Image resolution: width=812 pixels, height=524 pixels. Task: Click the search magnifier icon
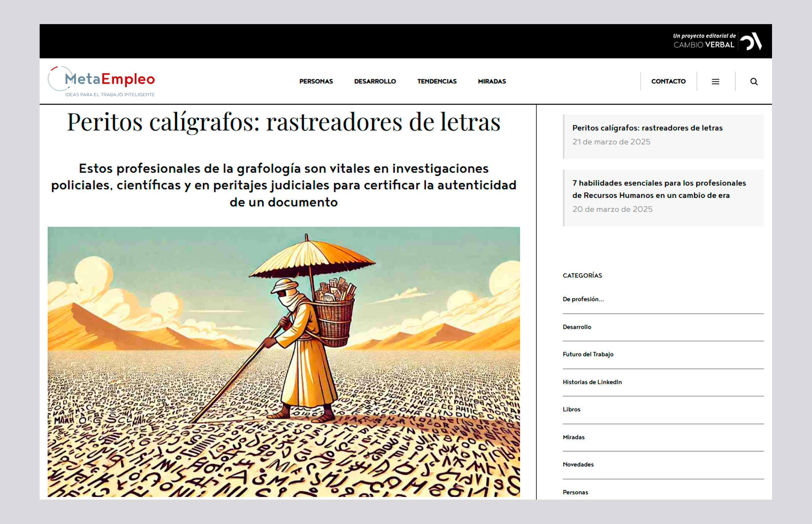[x=754, y=82]
